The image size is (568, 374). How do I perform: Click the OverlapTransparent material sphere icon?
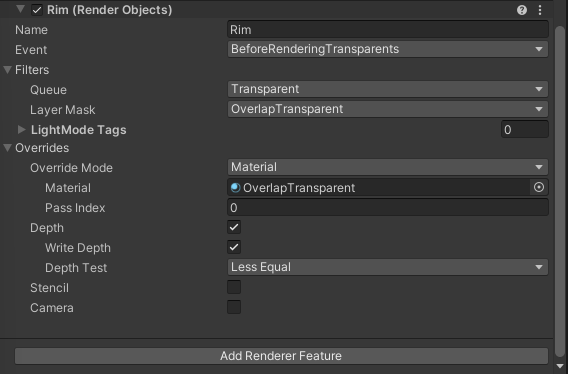coord(235,187)
